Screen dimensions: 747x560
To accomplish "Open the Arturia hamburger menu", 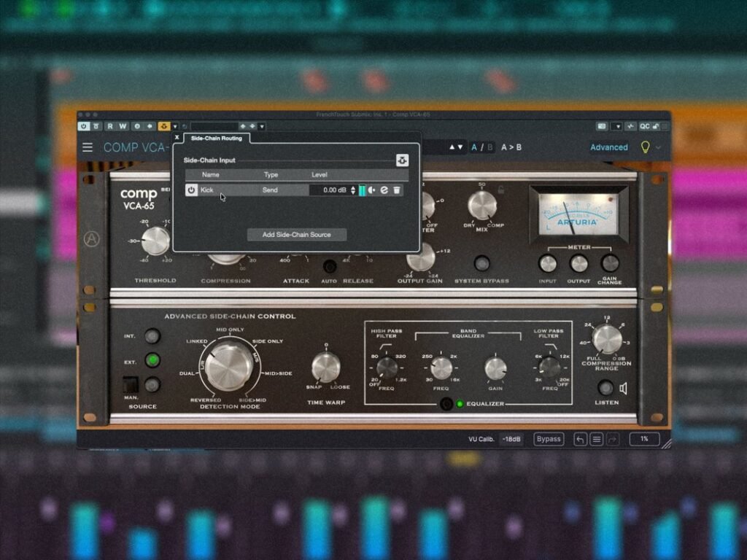I will (x=88, y=147).
